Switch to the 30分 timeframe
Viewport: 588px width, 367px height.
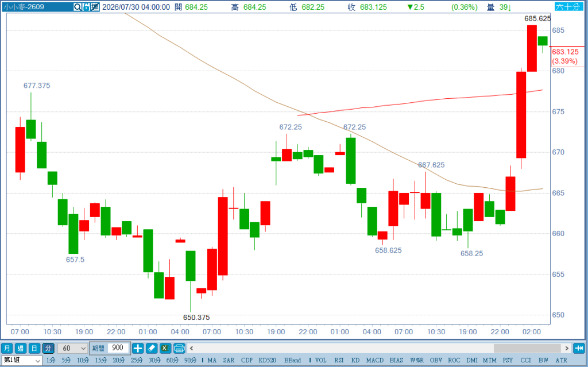[x=155, y=360]
